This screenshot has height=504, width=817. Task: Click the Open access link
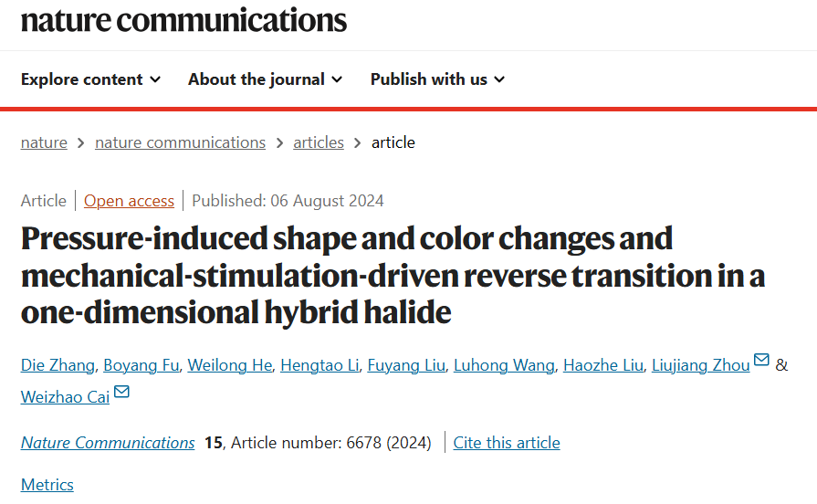(129, 201)
